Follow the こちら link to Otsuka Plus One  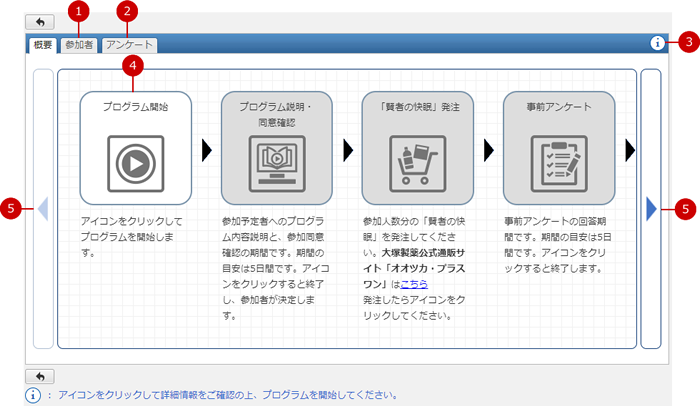pos(414,284)
